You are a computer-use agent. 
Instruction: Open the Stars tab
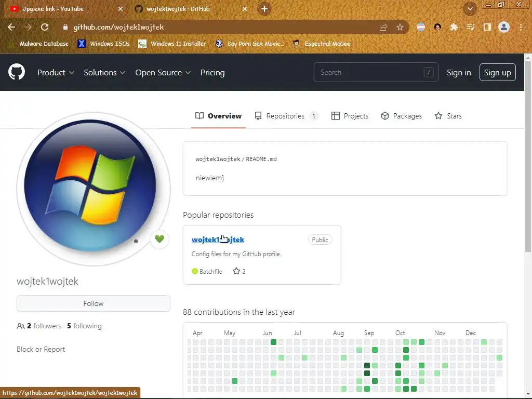coord(448,116)
